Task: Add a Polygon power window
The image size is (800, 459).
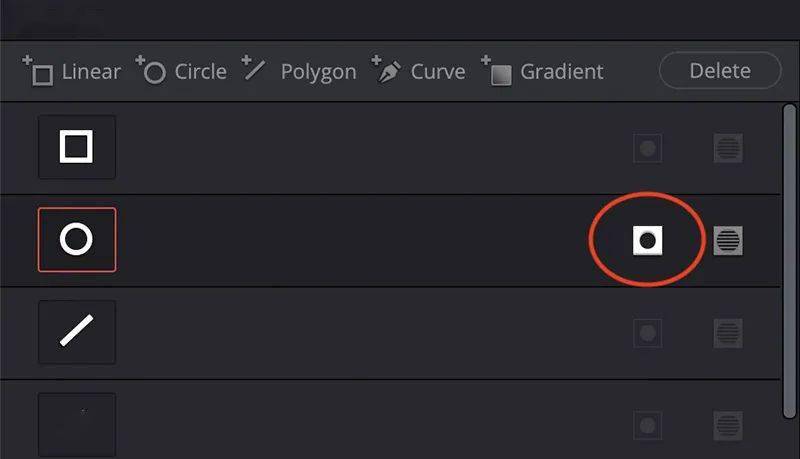Action: click(x=299, y=72)
